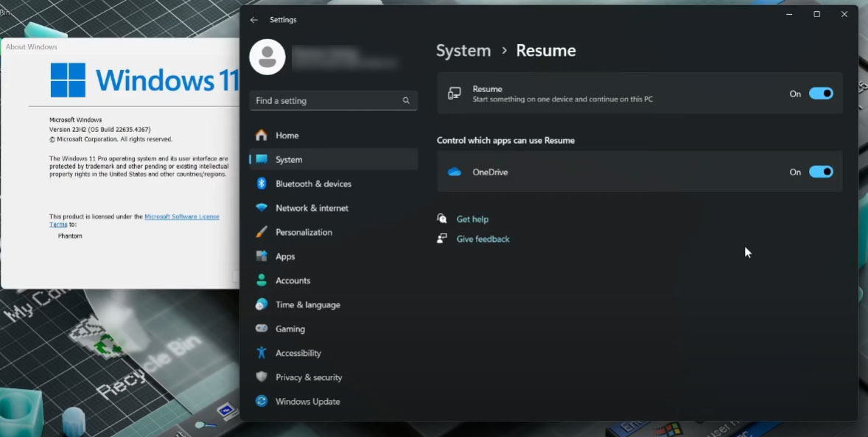The image size is (868, 437).
Task: Click the Personalization paintbrush icon
Action: click(262, 232)
